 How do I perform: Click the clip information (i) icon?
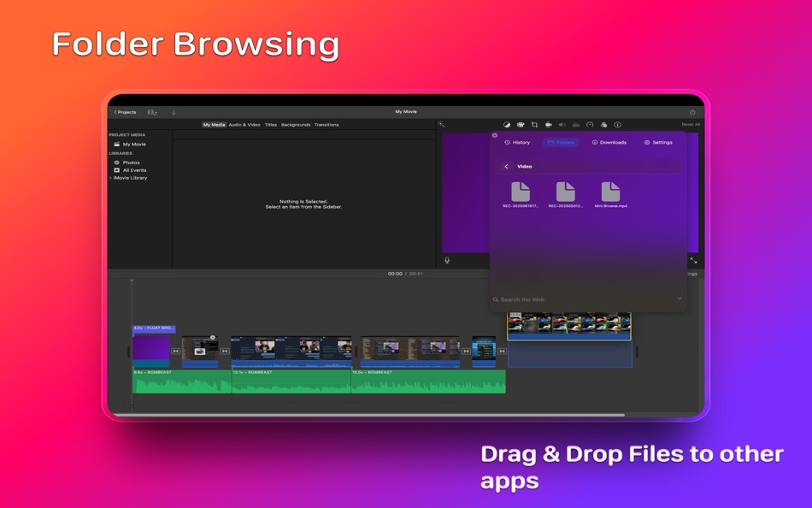[617, 126]
